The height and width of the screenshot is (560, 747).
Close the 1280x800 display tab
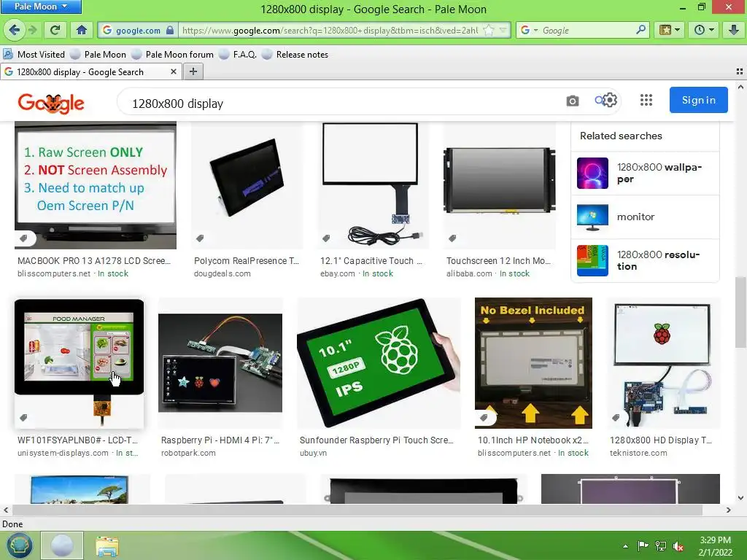174,71
